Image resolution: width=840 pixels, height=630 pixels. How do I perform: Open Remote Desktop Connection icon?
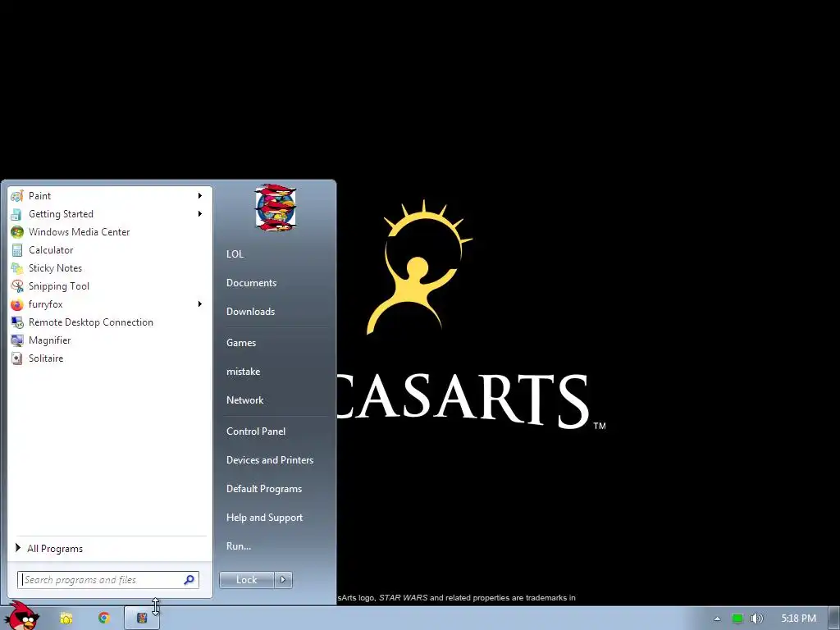click(17, 322)
